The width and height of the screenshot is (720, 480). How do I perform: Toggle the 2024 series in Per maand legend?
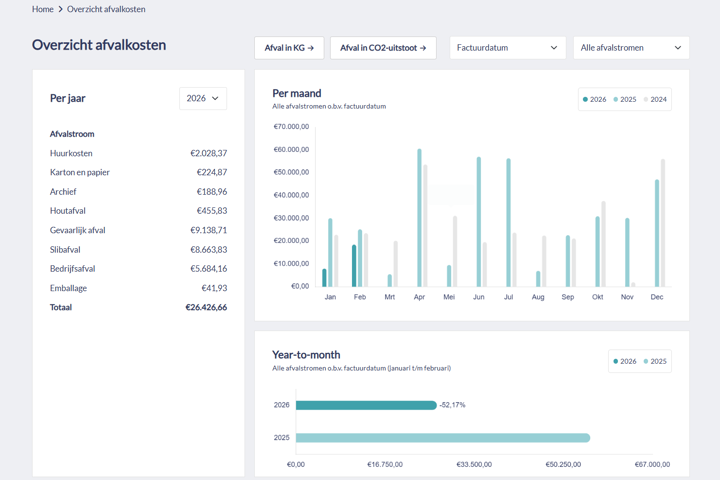(655, 100)
